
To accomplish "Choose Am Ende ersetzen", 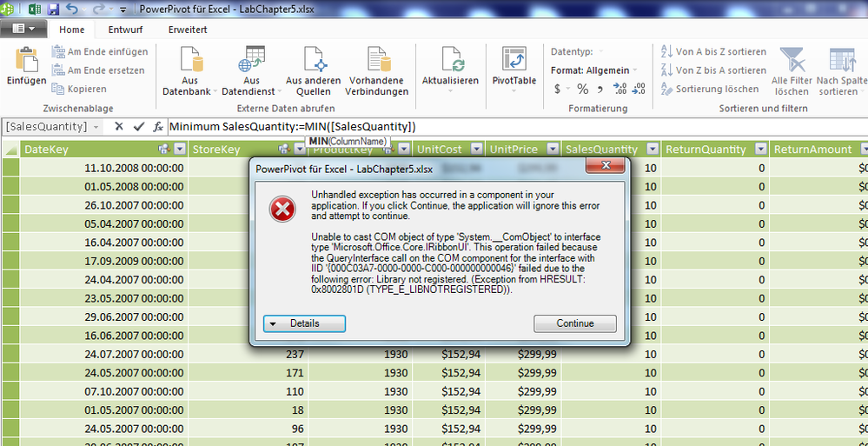I will tap(98, 70).
